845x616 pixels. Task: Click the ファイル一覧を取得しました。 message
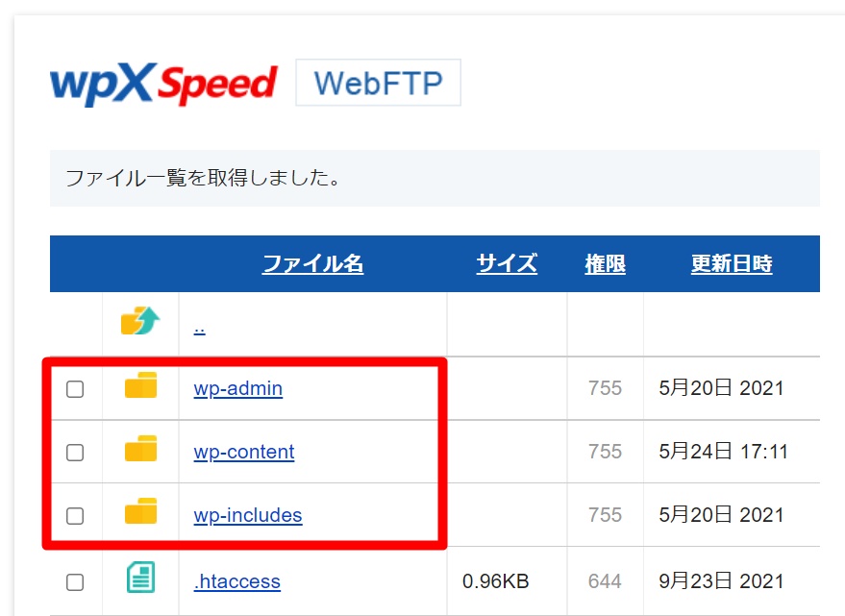(203, 178)
